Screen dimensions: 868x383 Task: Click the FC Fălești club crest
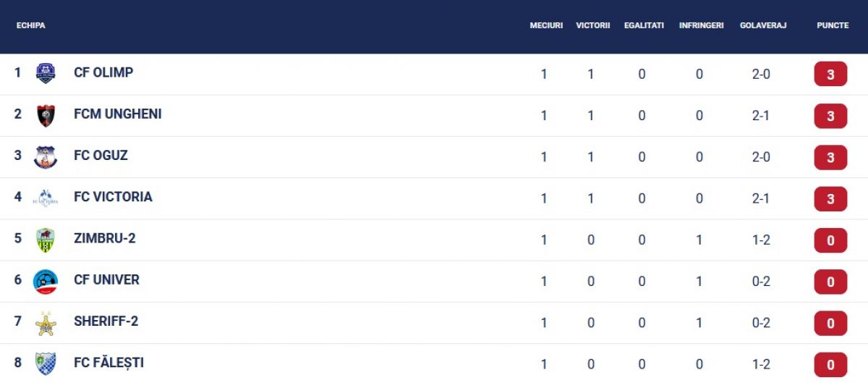click(46, 363)
